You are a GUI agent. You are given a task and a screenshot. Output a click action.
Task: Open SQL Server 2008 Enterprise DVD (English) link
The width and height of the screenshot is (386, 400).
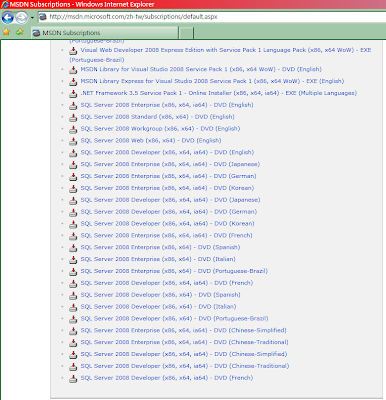pyautogui.click(x=167, y=105)
